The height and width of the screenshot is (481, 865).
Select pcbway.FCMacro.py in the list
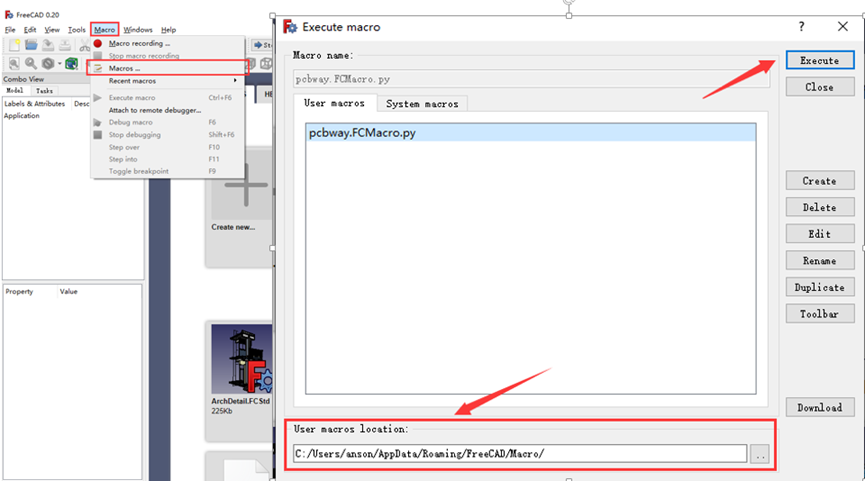tap(530, 132)
